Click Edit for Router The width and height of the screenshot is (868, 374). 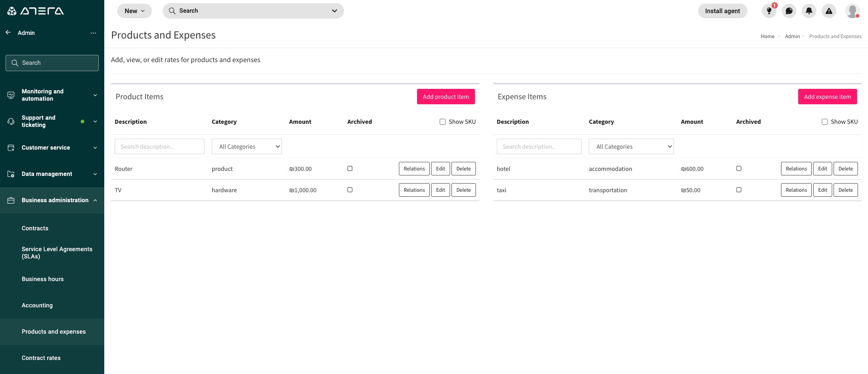pos(441,169)
